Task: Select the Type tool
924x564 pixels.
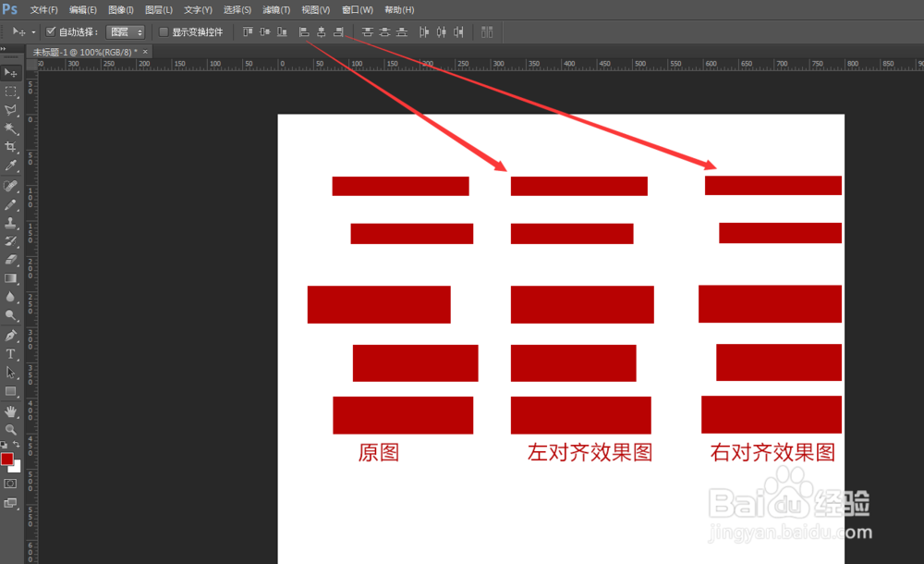Action: pyautogui.click(x=11, y=354)
